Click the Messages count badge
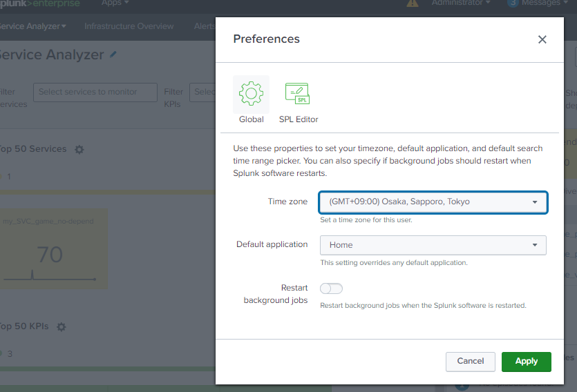This screenshot has width=577, height=392. point(513,3)
